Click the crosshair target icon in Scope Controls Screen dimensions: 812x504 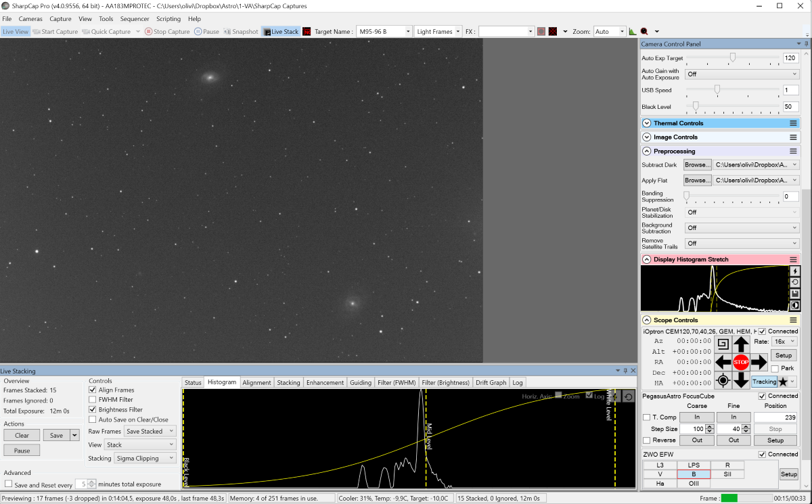(x=723, y=380)
